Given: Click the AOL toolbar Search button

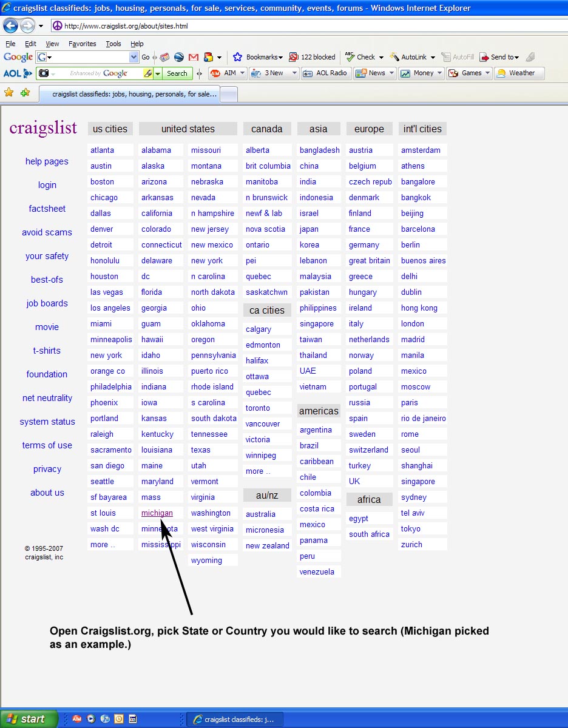Looking at the screenshot, I should [177, 73].
